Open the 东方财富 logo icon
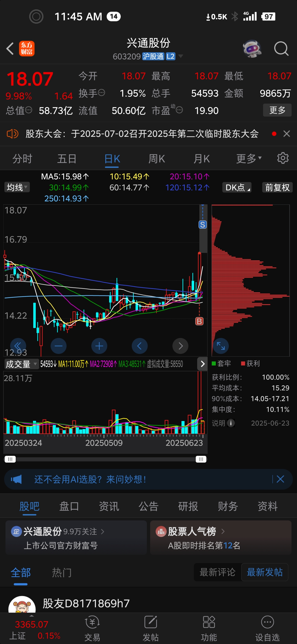 coord(27,49)
